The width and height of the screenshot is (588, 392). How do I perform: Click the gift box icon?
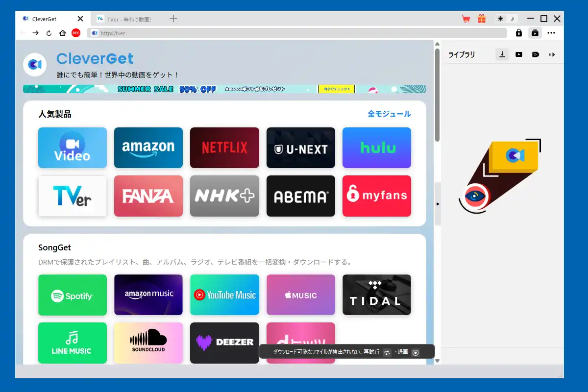click(x=482, y=19)
